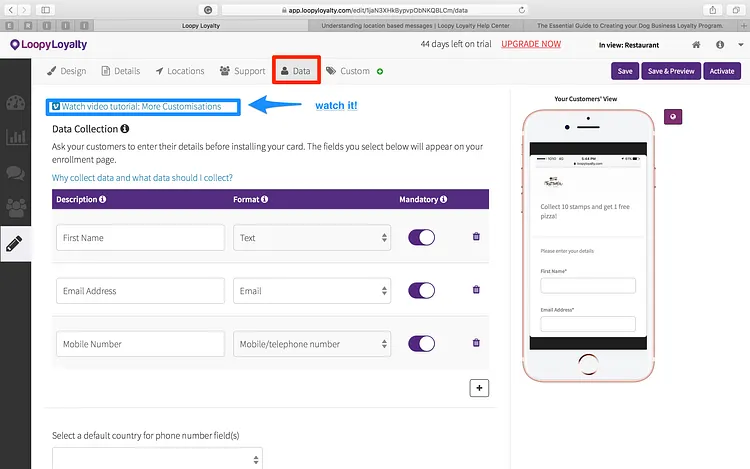Open Why collect data link
This screenshot has width=750, height=469.
pos(142,178)
